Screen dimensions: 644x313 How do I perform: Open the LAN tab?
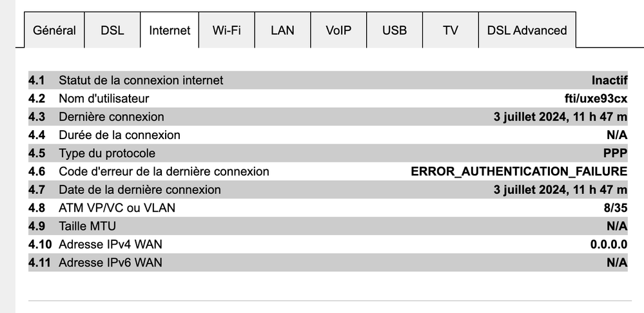pos(282,30)
